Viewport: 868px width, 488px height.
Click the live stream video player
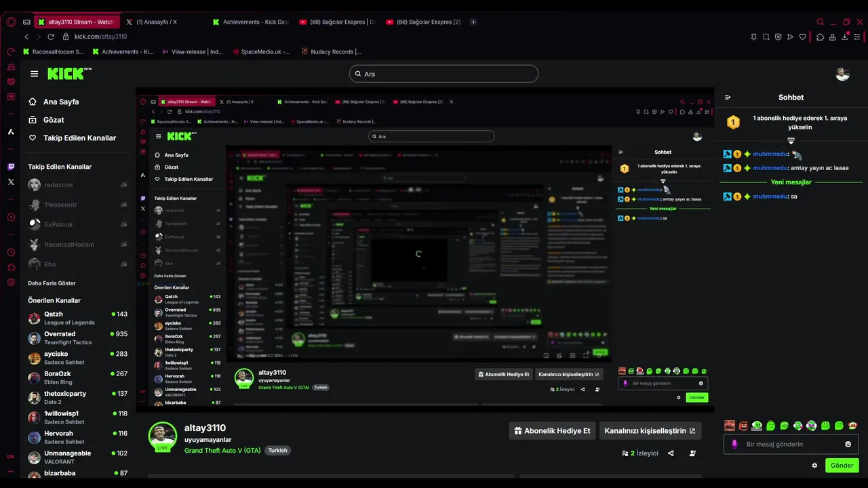tap(425, 249)
